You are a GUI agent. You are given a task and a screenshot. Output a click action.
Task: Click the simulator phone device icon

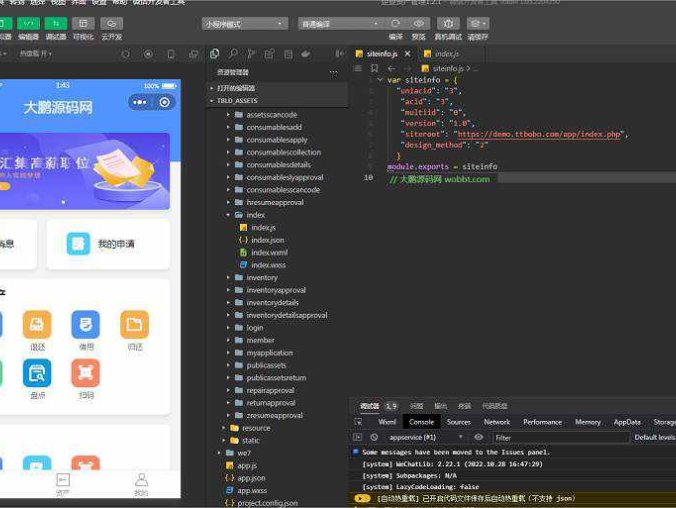tap(171, 54)
